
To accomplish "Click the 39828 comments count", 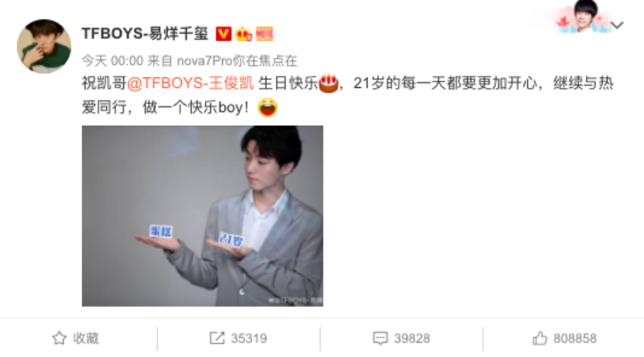I will pyautogui.click(x=412, y=338).
